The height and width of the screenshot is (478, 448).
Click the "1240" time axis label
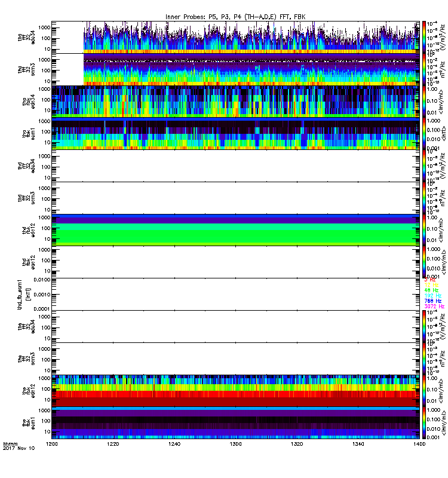pyautogui.click(x=174, y=444)
